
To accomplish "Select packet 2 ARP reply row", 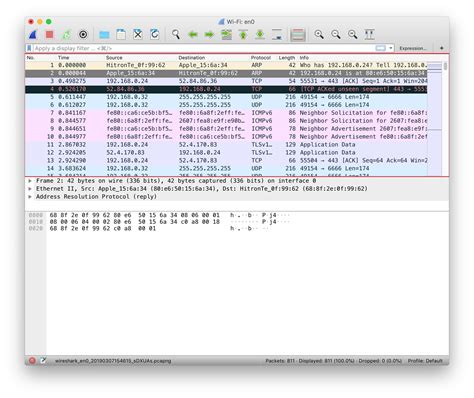I will [x=226, y=73].
